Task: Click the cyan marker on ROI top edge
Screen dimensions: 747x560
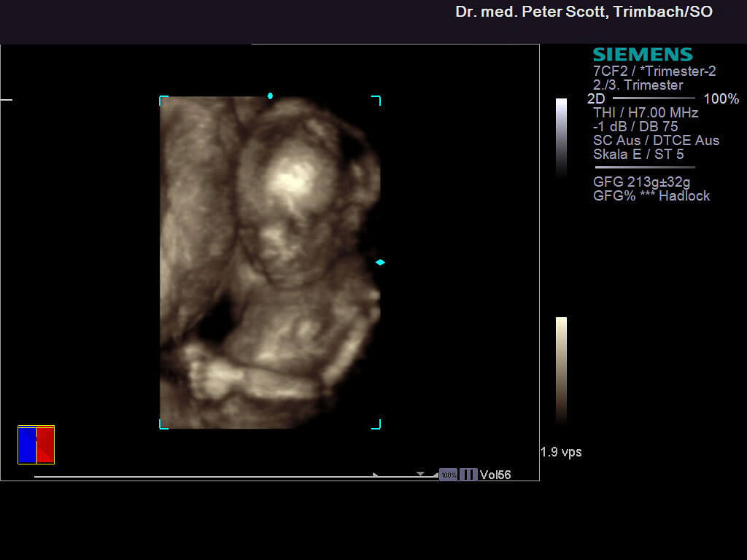Action: (270, 96)
